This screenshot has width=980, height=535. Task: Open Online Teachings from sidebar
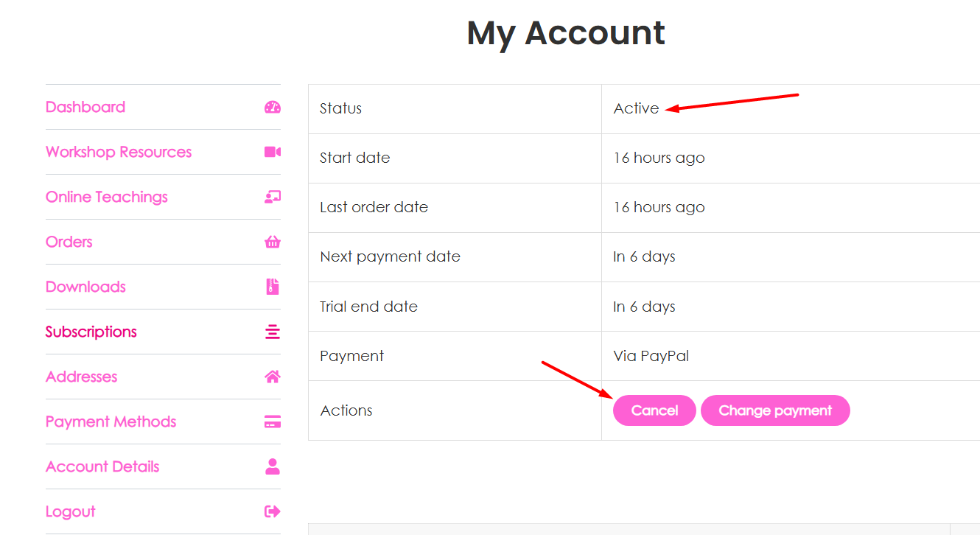tap(107, 197)
